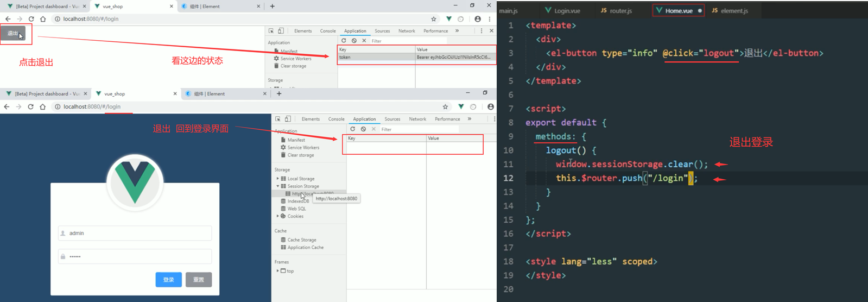Switch to [Beta] Project dashboard tab in login-page browser
The height and width of the screenshot is (302, 868).
pyautogui.click(x=46, y=94)
